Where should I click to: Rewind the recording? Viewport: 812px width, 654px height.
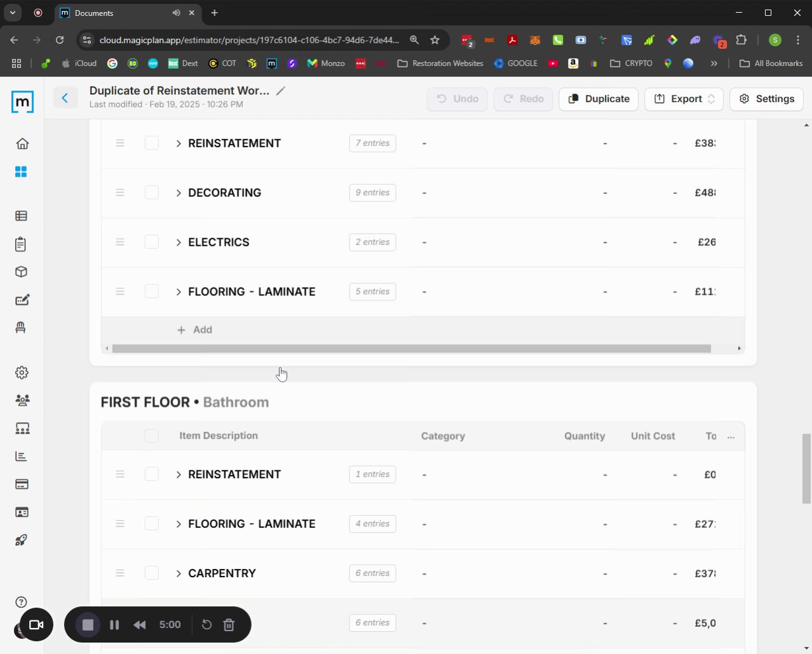(x=140, y=625)
